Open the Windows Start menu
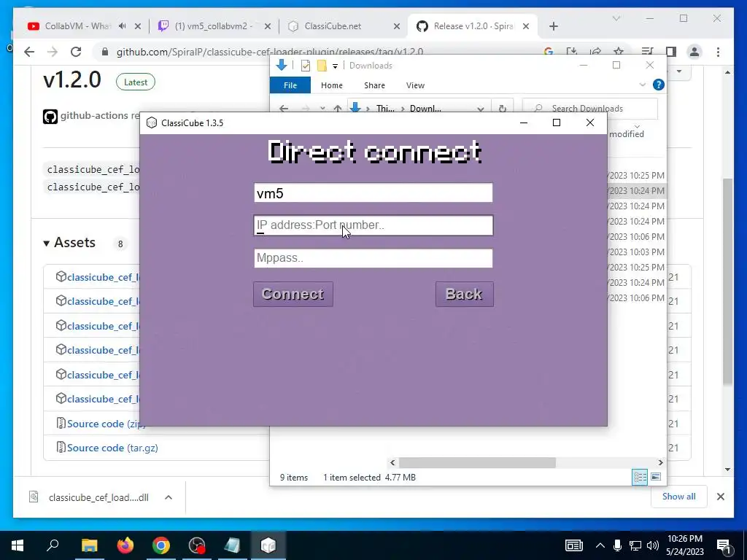This screenshot has width=747, height=560. click(18, 545)
